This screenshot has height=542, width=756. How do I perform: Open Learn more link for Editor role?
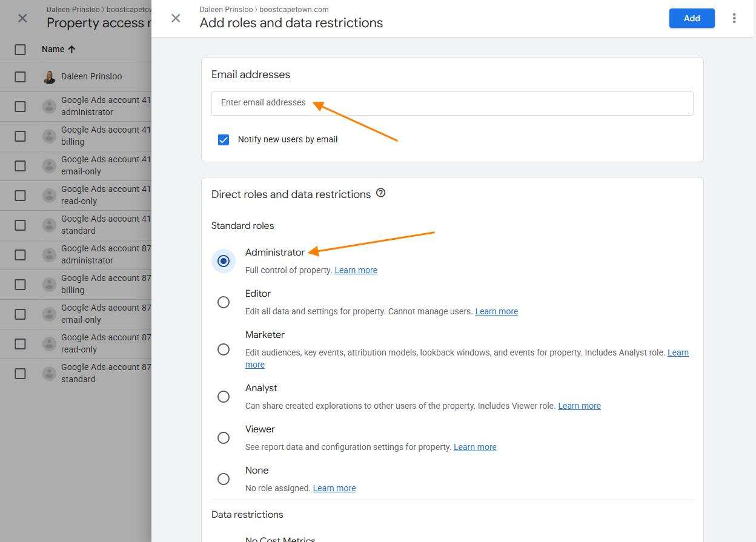[x=496, y=311]
